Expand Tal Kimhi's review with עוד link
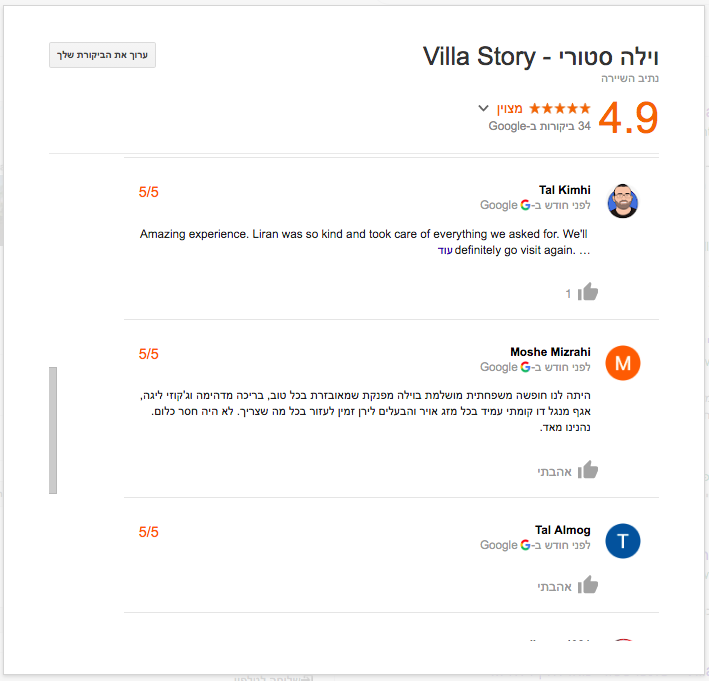Viewport: 709px width, 681px height. coord(446,250)
